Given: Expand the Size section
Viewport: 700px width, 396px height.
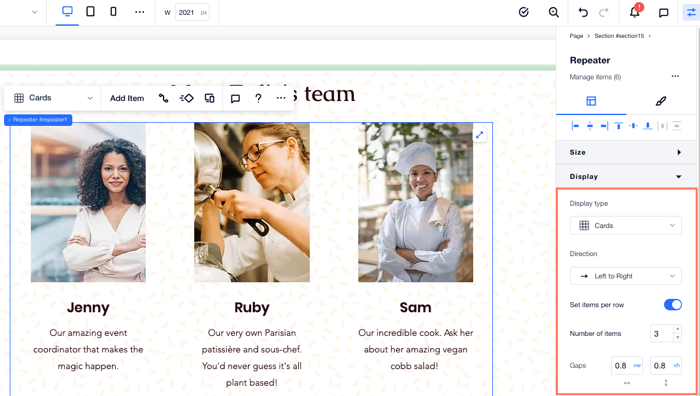Looking at the screenshot, I should tap(626, 152).
